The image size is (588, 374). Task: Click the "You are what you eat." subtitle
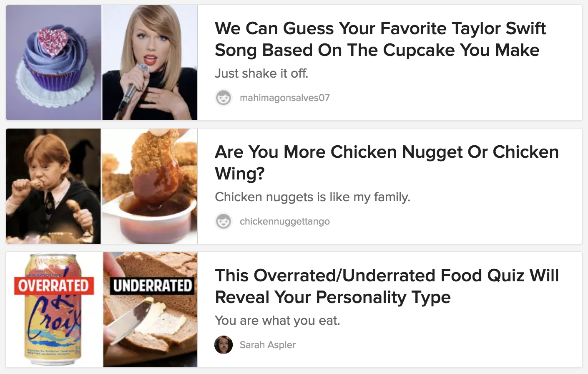click(277, 321)
